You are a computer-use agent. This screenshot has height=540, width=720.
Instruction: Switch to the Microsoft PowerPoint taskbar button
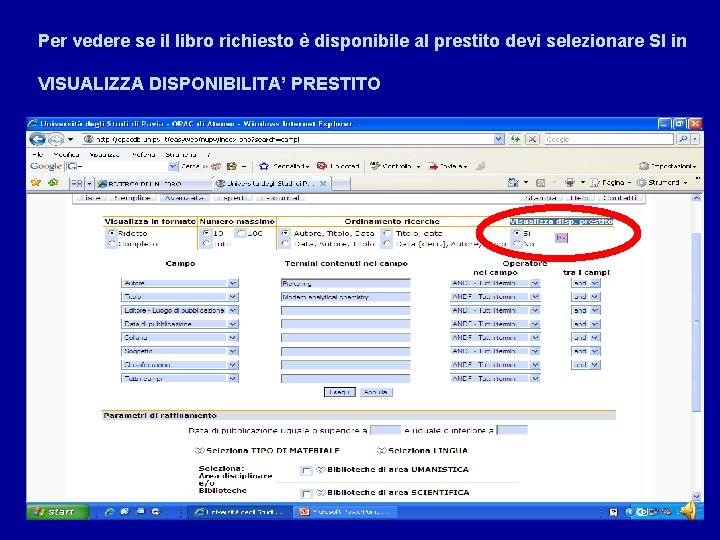(345, 512)
